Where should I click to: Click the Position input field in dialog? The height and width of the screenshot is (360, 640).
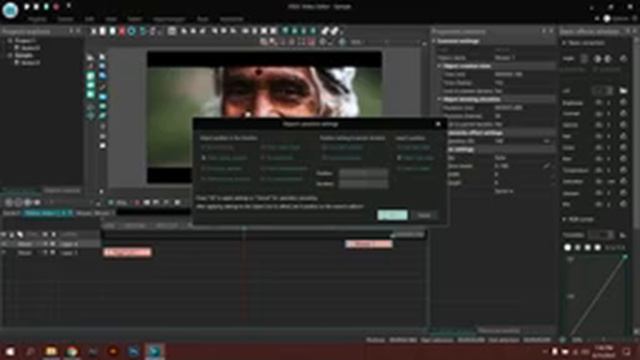click(x=363, y=173)
